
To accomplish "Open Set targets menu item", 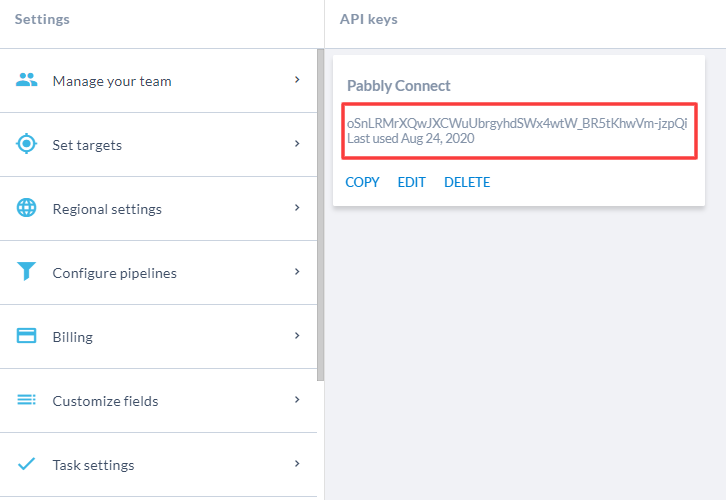I will click(158, 144).
